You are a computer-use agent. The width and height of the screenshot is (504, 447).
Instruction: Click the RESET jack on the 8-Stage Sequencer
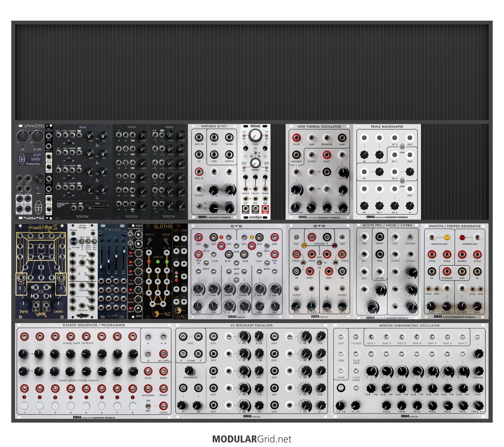[x=163, y=371]
